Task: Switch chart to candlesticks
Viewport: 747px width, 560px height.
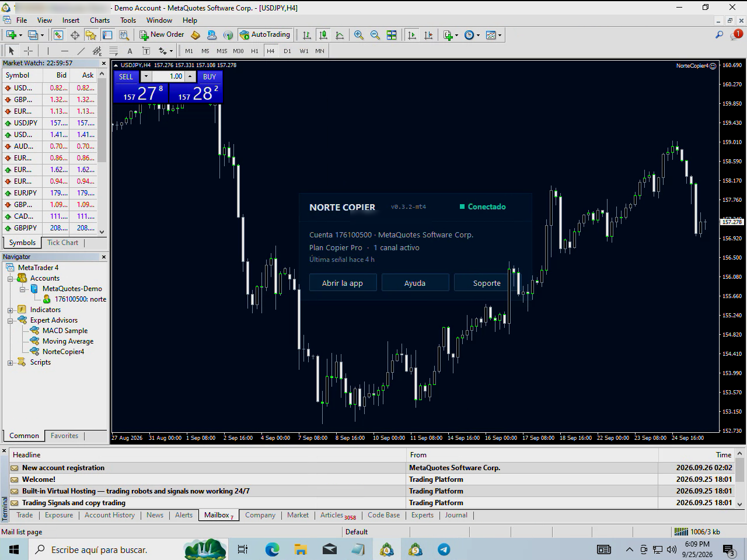Action: point(323,35)
